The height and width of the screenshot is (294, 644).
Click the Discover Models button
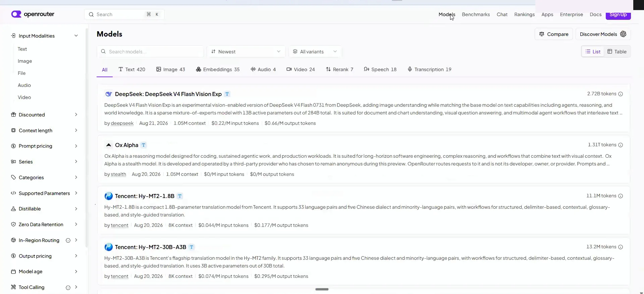click(603, 34)
